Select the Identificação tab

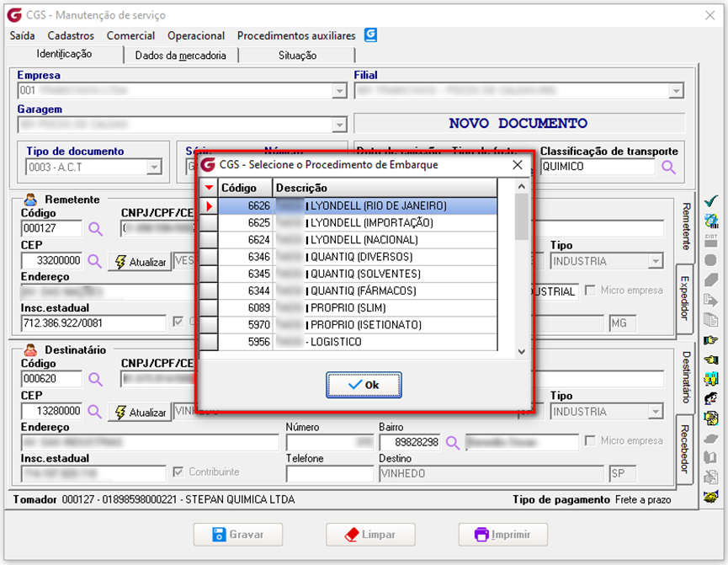point(64,54)
